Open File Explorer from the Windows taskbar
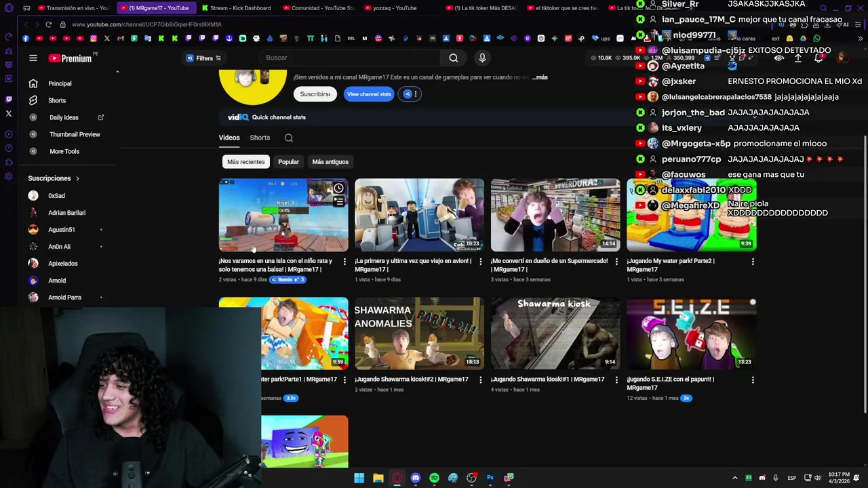The width and height of the screenshot is (868, 488). [x=378, y=478]
